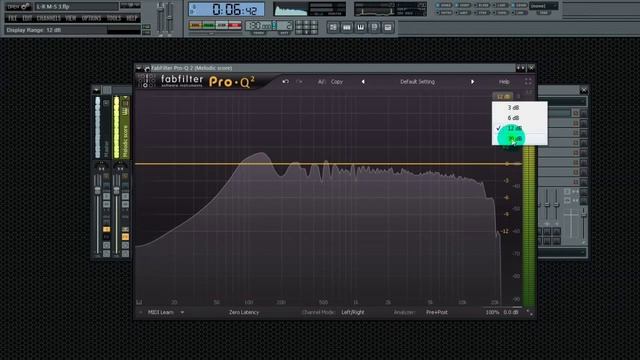The height and width of the screenshot is (360, 640).
Task: Change Zero Latency processing mode
Action: [244, 312]
